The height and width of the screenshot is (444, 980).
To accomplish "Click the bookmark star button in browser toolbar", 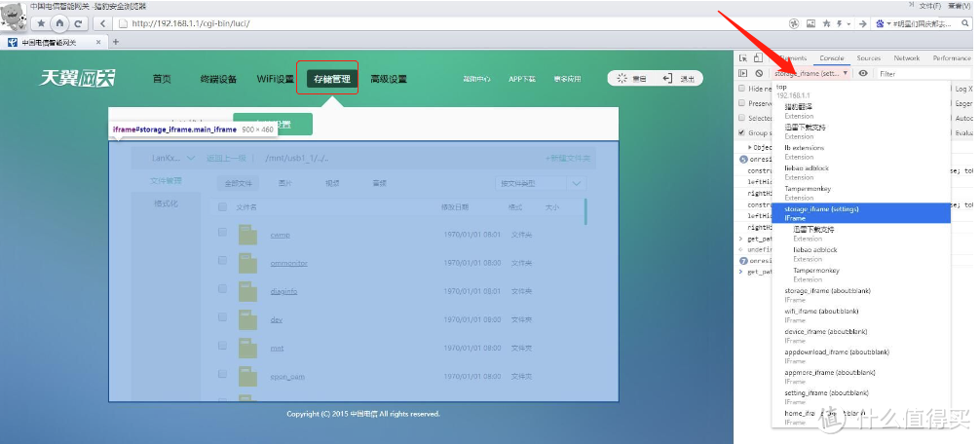I will (x=41, y=23).
